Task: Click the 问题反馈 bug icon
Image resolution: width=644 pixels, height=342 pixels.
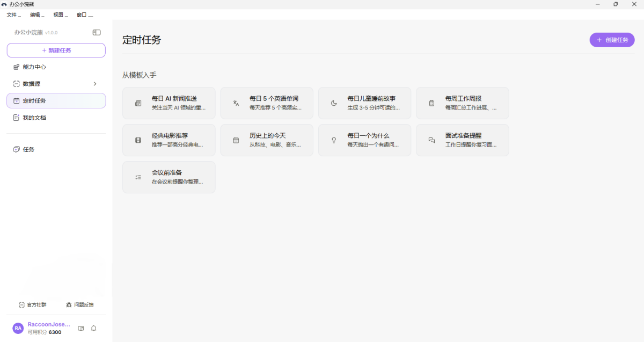Action: pyautogui.click(x=69, y=304)
